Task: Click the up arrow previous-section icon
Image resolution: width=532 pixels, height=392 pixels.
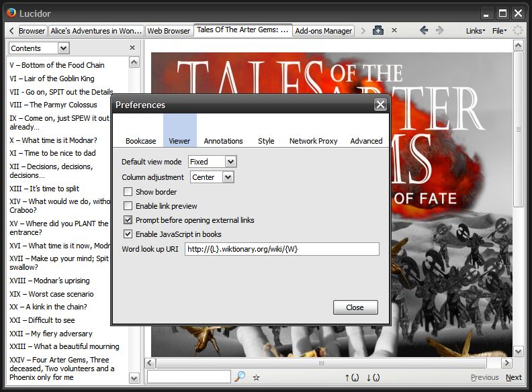Action: (352, 377)
